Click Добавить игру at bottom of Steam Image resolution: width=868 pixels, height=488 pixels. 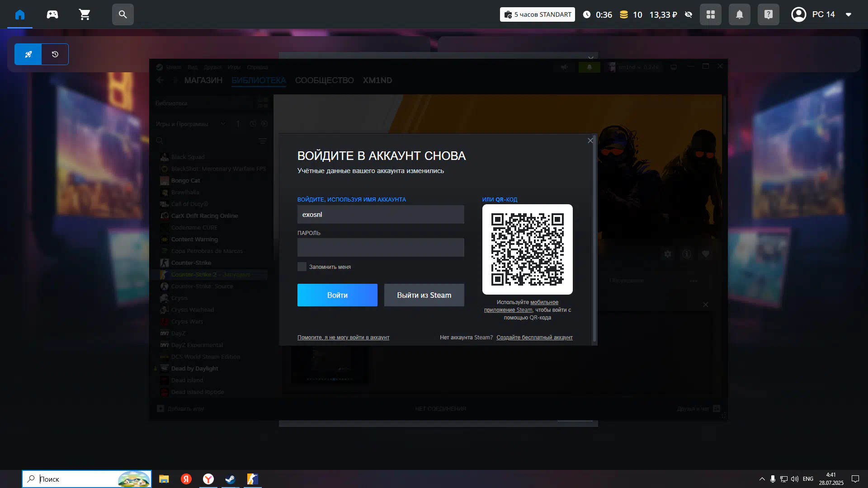(x=180, y=409)
